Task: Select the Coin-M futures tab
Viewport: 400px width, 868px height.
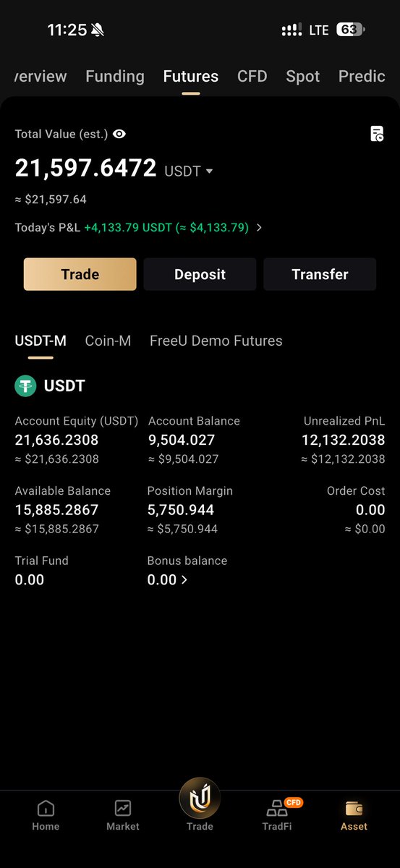Action: tap(108, 341)
